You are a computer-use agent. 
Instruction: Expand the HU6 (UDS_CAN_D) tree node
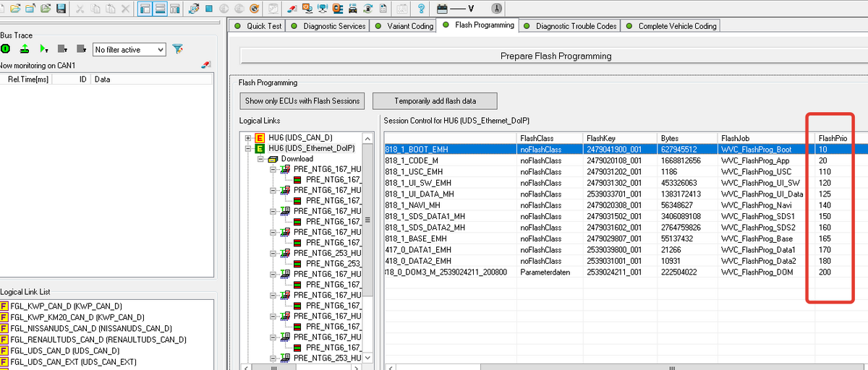point(248,138)
